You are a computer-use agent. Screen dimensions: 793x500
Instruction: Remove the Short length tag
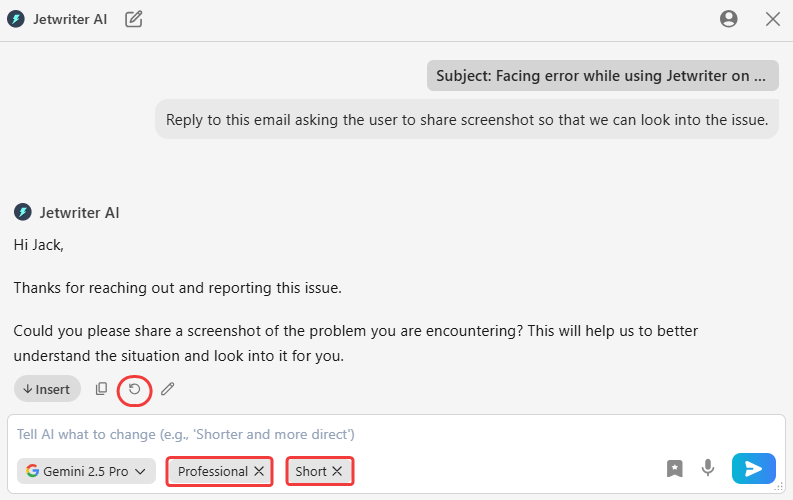(x=337, y=471)
